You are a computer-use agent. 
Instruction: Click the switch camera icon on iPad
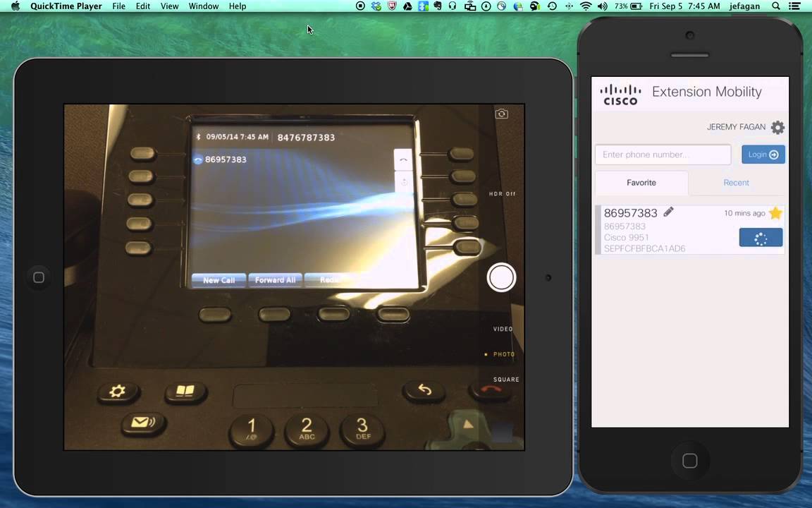tap(501, 114)
